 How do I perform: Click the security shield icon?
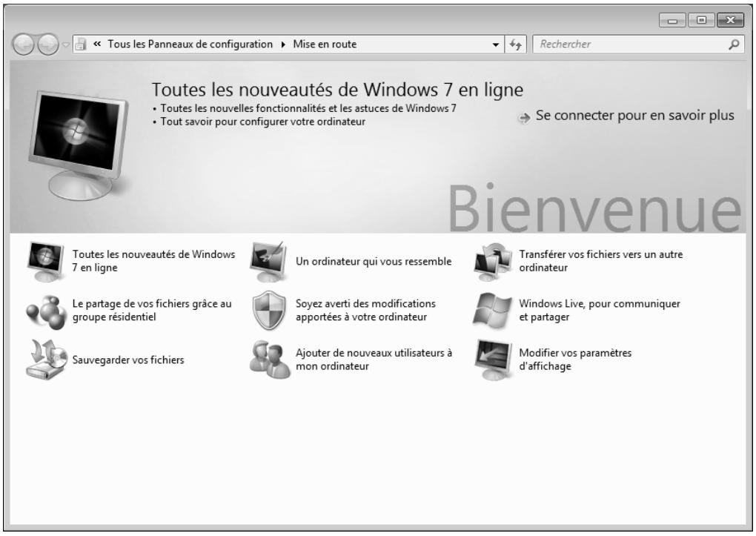[268, 310]
